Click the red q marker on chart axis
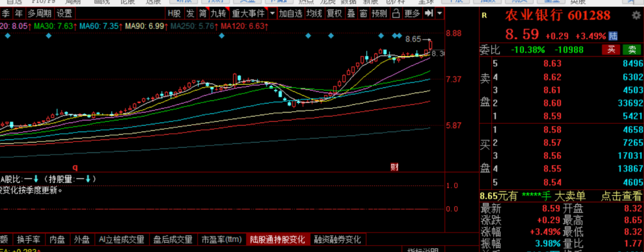 point(75,167)
